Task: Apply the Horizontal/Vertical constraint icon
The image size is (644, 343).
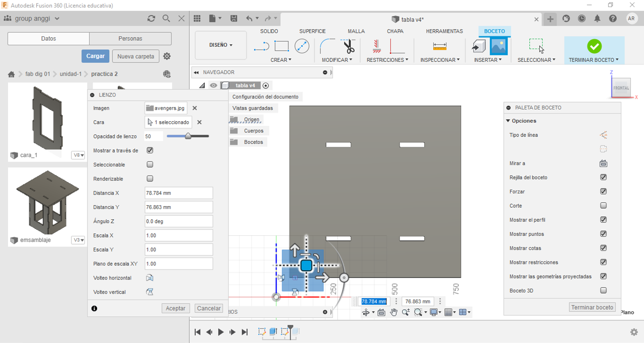Action: (x=376, y=46)
